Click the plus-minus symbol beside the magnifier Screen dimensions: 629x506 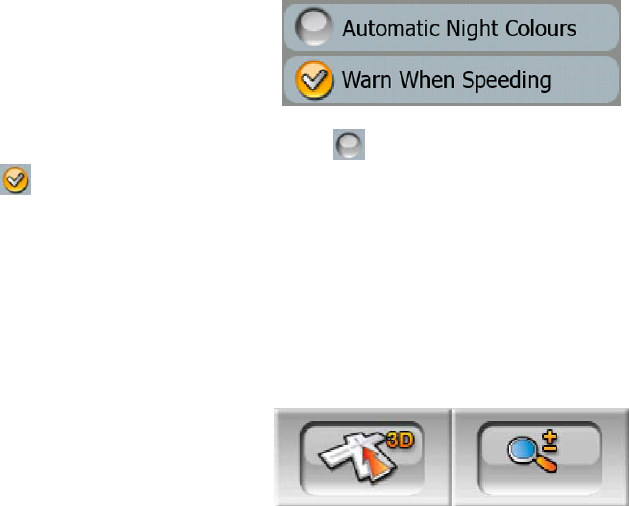coord(550,441)
